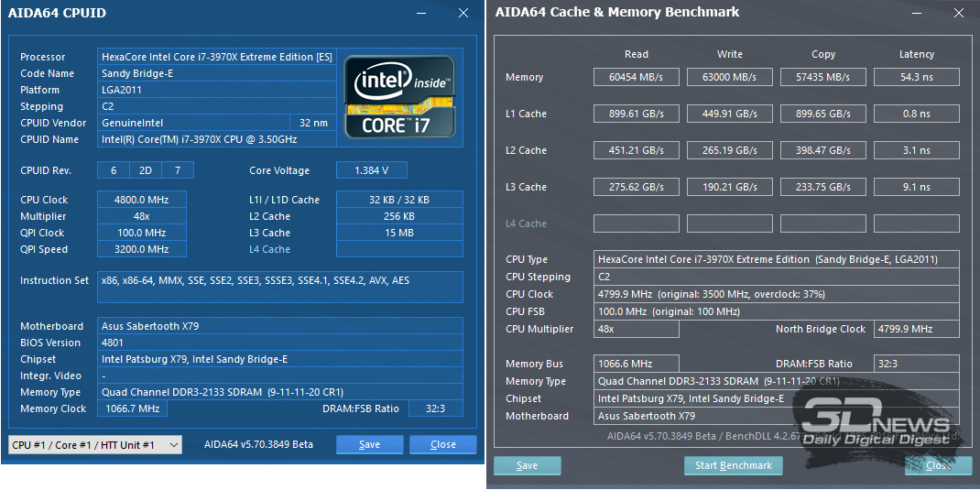Click the Instruction Set list field
This screenshot has width=980, height=490.
(280, 287)
